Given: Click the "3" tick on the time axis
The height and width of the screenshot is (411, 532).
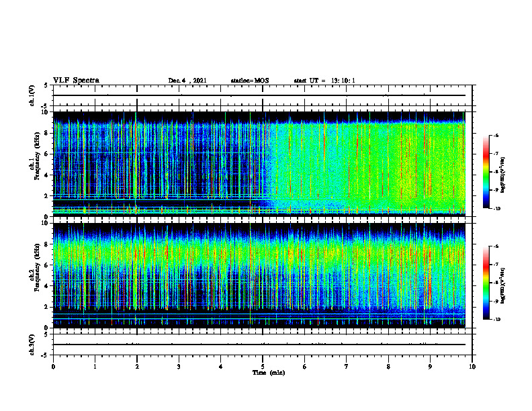Looking at the screenshot, I should tap(179, 367).
